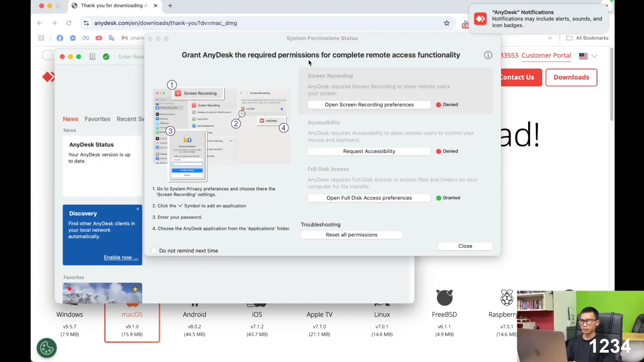Viewport: 644px width, 362px height.
Task: Open Full Disk Access preferences
Action: (369, 198)
